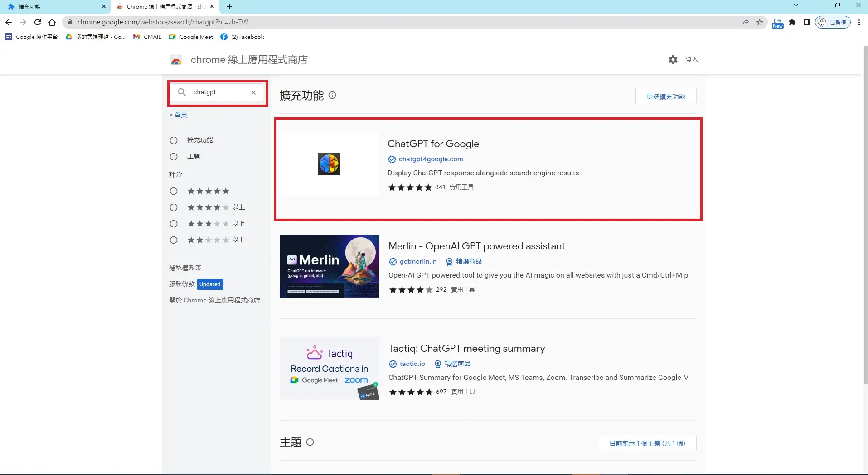
Task: Open the ChatGPT for Google extension title
Action: point(433,144)
